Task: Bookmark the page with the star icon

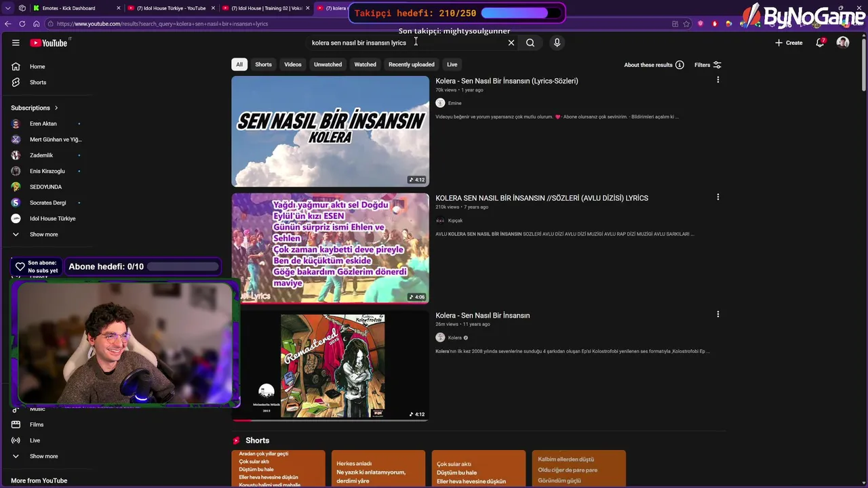Action: pyautogui.click(x=686, y=24)
